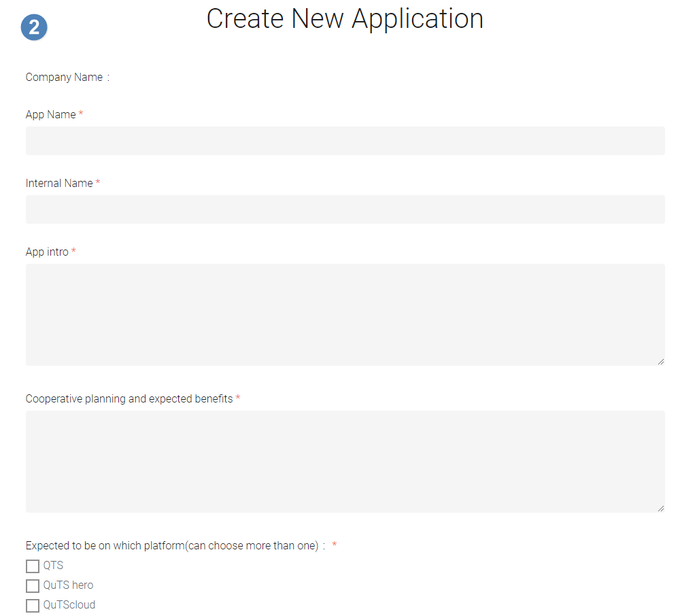Click the App intro label

(47, 252)
